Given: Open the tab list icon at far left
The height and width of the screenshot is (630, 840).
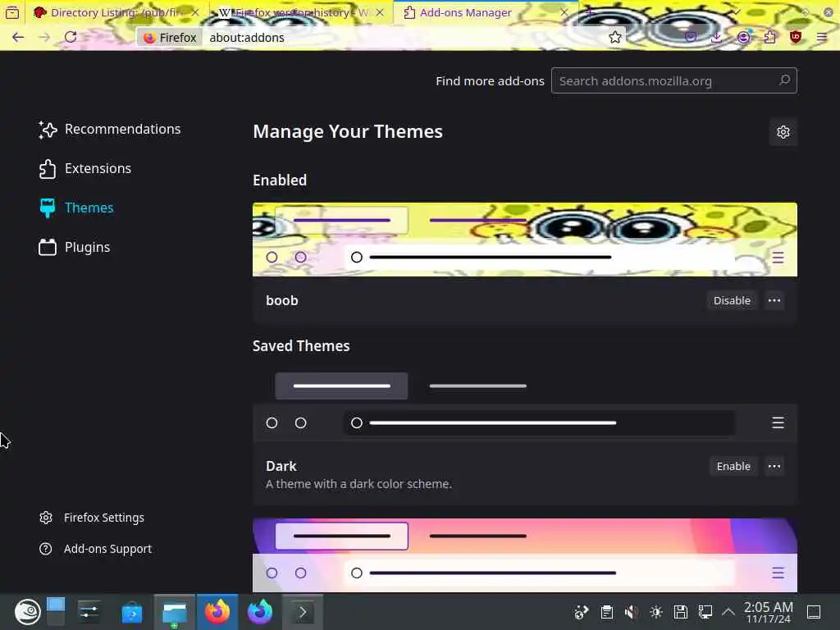Looking at the screenshot, I should coord(12,12).
